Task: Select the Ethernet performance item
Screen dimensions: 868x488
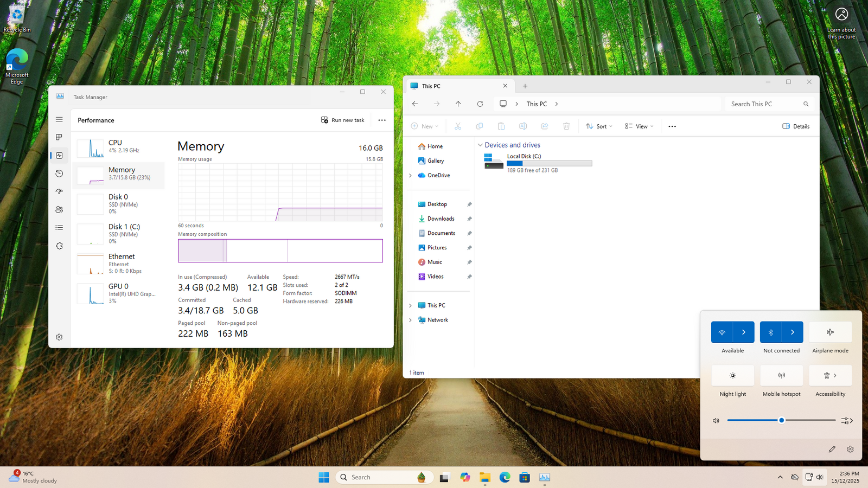Action: pyautogui.click(x=118, y=263)
